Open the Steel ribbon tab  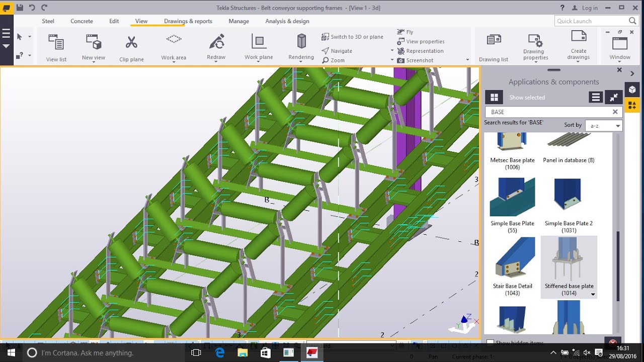48,21
